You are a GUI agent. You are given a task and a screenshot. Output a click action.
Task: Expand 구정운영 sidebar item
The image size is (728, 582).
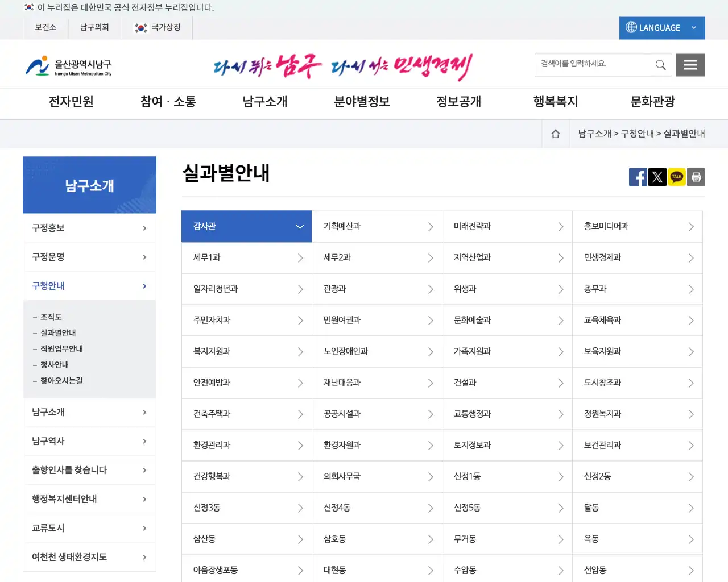pyautogui.click(x=89, y=257)
